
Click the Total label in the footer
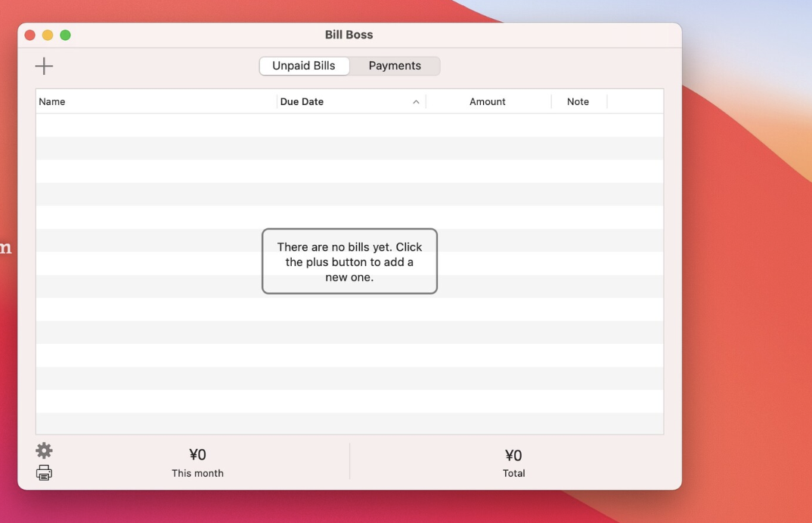tap(514, 472)
